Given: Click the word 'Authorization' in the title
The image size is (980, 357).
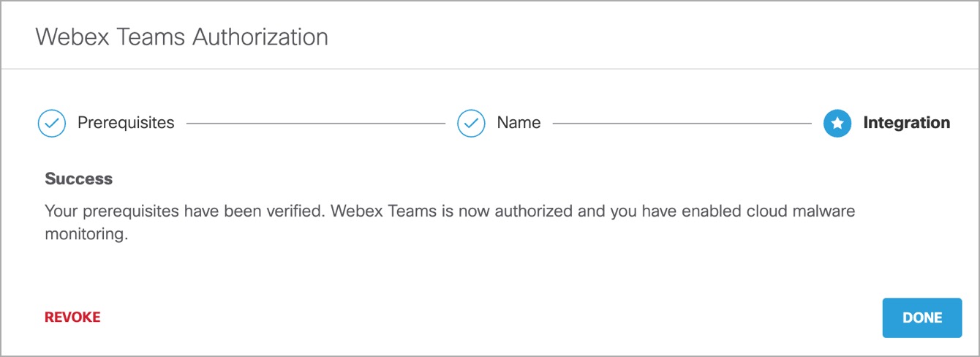Looking at the screenshot, I should [260, 37].
